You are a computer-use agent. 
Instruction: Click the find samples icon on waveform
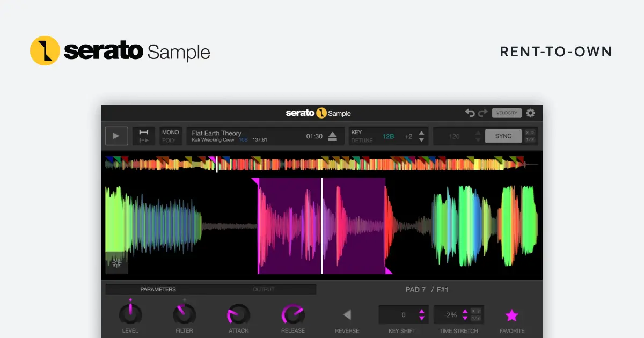(116, 263)
